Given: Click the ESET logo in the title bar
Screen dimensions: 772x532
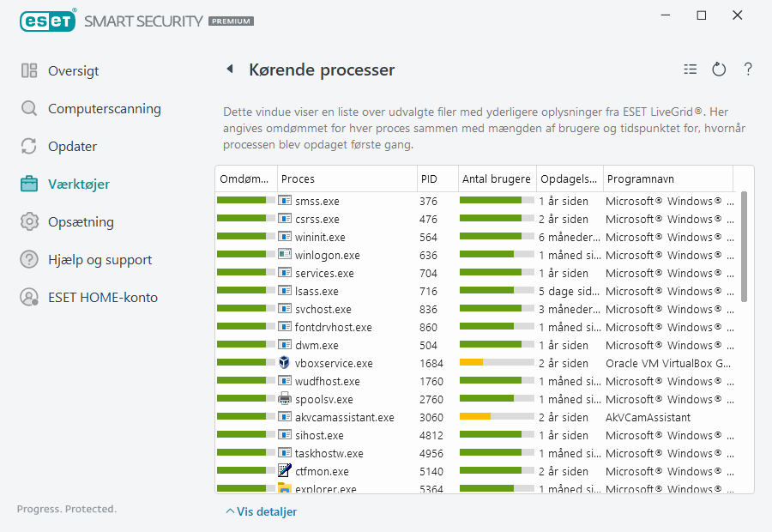Looking at the screenshot, I should tap(48, 21).
